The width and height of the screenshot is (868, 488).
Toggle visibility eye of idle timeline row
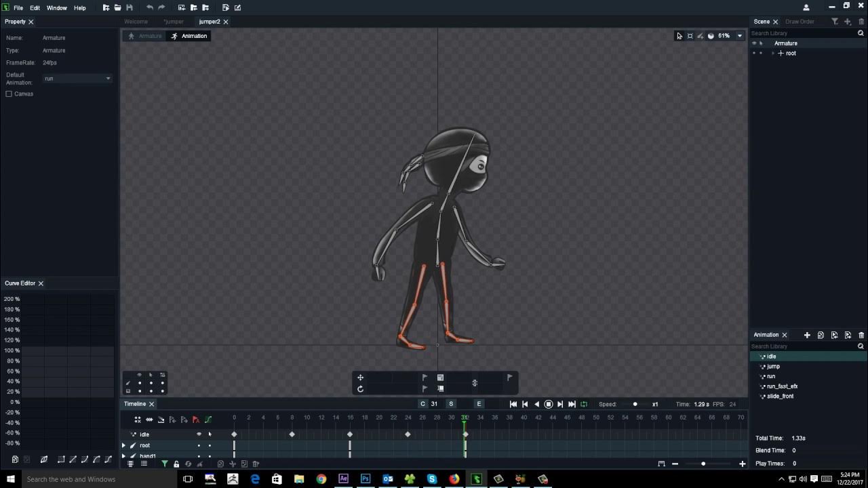click(x=199, y=434)
